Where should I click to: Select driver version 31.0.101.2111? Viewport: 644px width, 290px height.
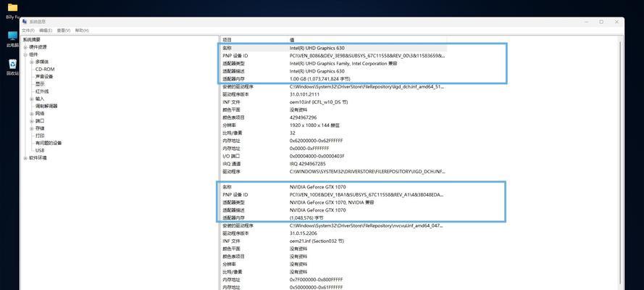tap(304, 94)
